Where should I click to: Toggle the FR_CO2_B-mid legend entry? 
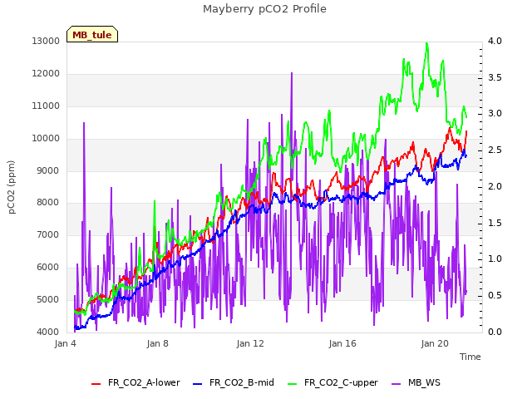[234, 382]
